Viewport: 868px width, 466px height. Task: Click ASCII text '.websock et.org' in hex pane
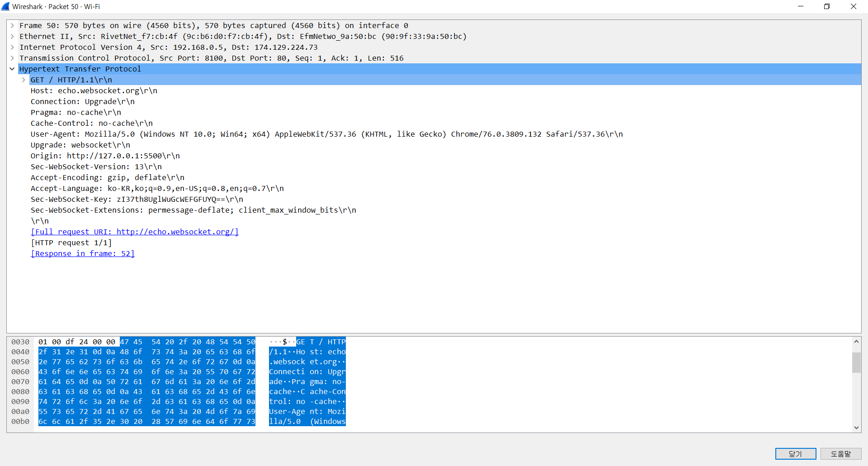[x=307, y=361]
